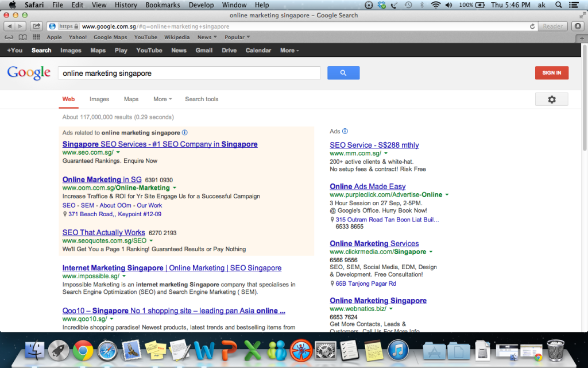Open the YouTube bookmark in bookmarks bar
Screen dimensions: 588x368
(145, 37)
